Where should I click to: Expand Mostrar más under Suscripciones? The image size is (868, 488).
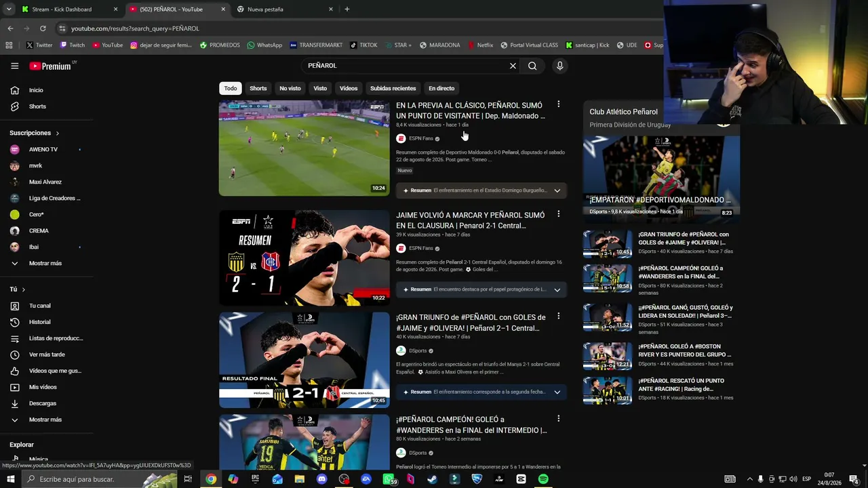46,263
